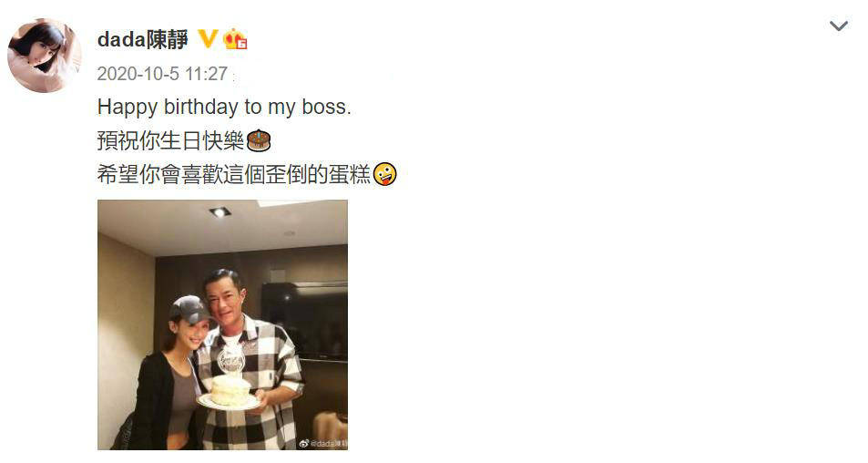Click the white cake in the photo
The height and width of the screenshot is (463, 868).
(230, 390)
